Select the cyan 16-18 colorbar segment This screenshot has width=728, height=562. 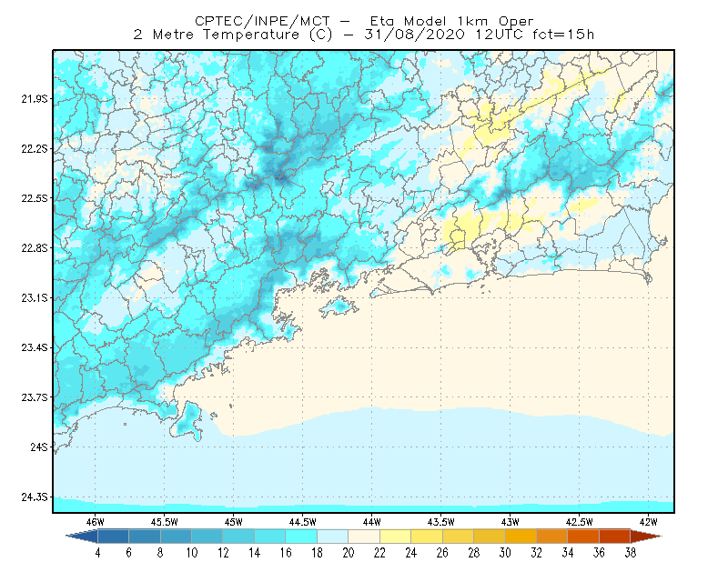click(x=301, y=537)
